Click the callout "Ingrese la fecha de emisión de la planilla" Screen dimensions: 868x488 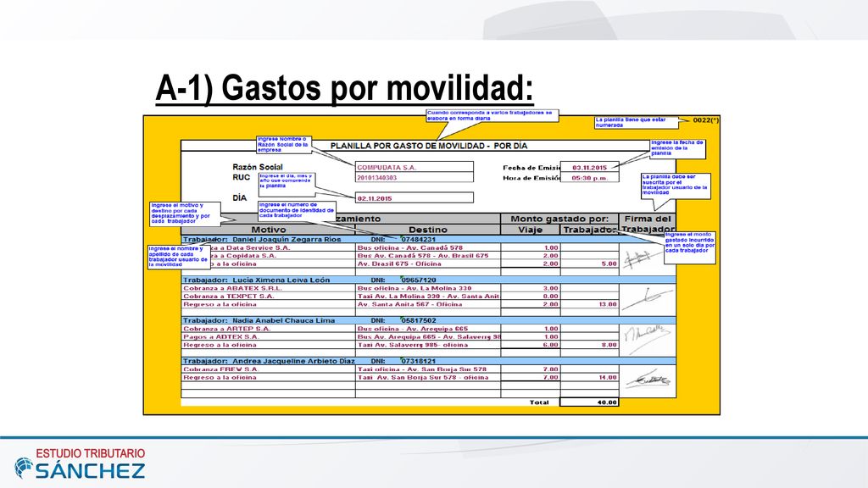click(x=677, y=148)
